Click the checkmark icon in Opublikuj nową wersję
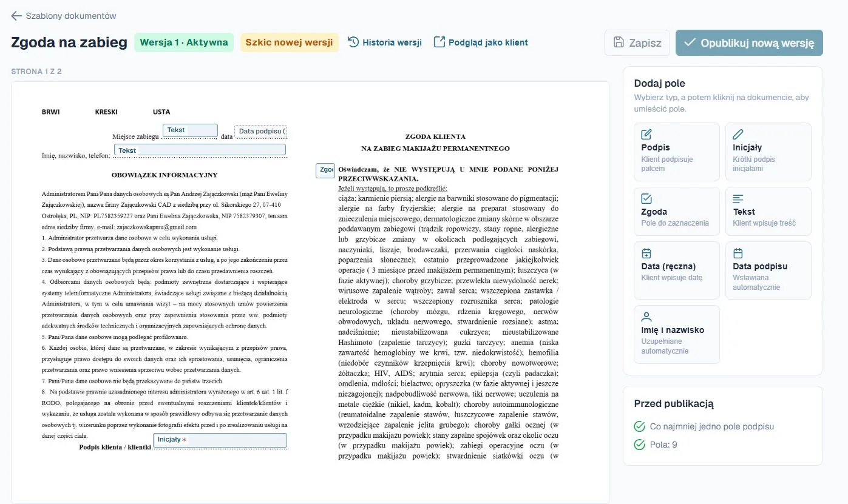 coord(690,42)
